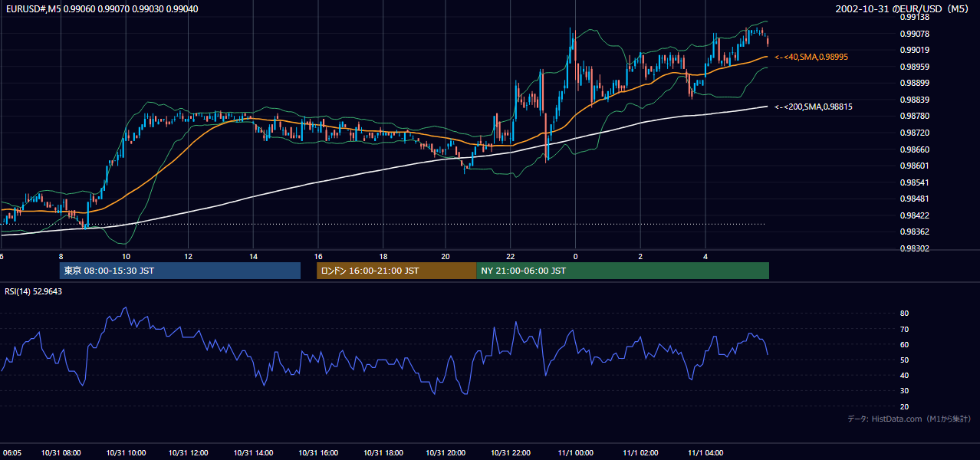Click the white 200 SMA 0.98815 label
This screenshot has height=460, width=980.
814,107
